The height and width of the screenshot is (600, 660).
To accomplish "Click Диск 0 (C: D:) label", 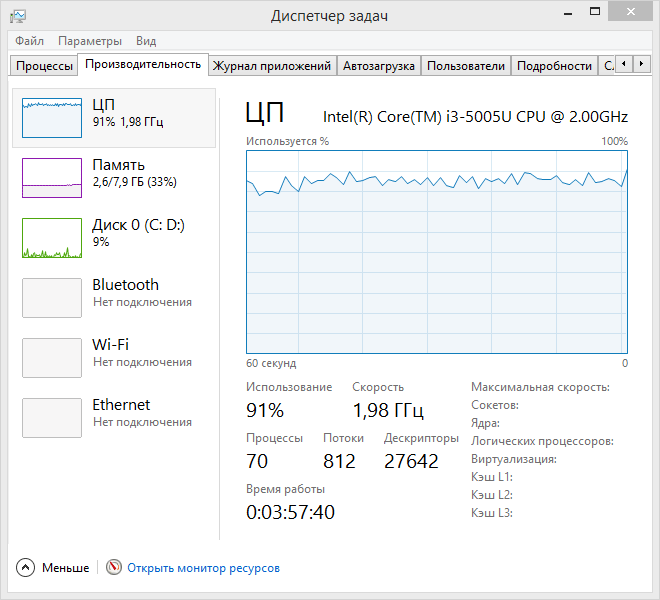I will click(x=138, y=225).
